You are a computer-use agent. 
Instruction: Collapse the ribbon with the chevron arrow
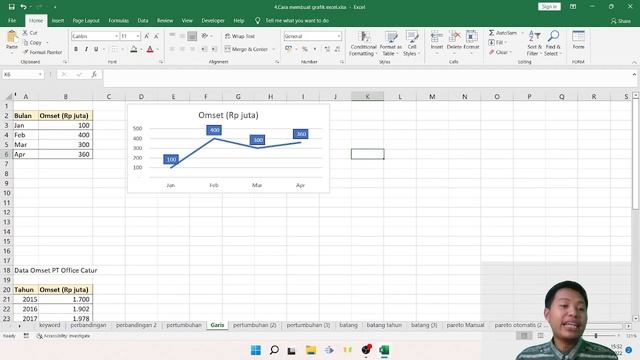pyautogui.click(x=634, y=62)
